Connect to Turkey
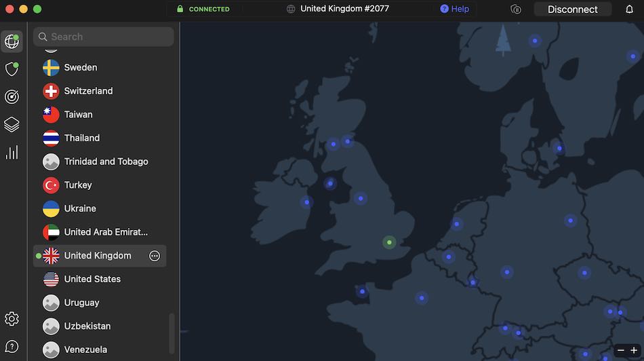Image resolution: width=644 pixels, height=361 pixels. (x=100, y=185)
